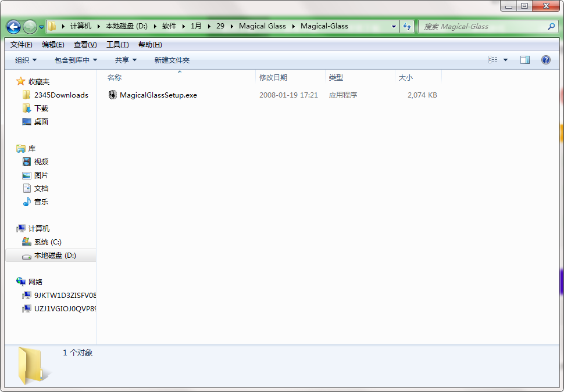Viewport: 564px width, 392px height.
Task: Select 软件 in the address breadcrumb
Action: pyautogui.click(x=169, y=26)
